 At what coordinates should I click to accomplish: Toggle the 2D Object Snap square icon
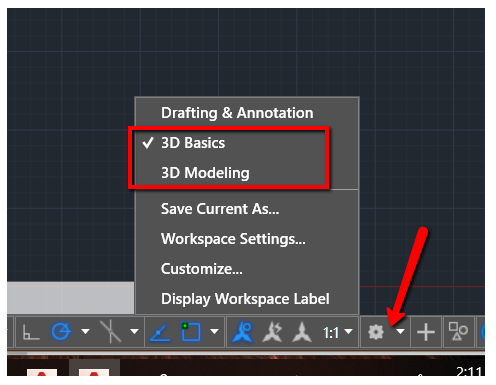191,332
